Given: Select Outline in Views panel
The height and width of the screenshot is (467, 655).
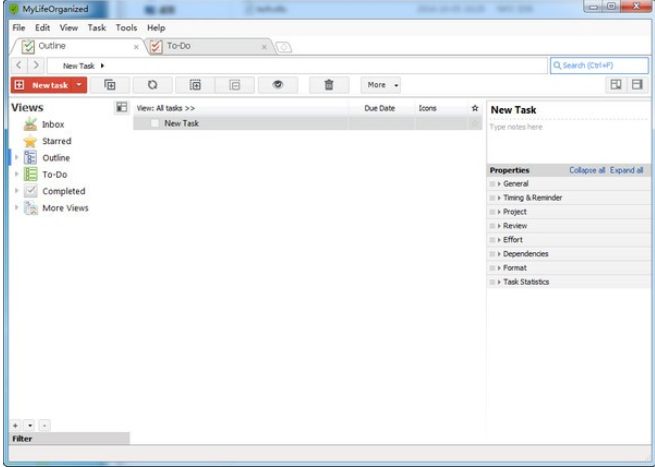Looking at the screenshot, I should point(56,158).
